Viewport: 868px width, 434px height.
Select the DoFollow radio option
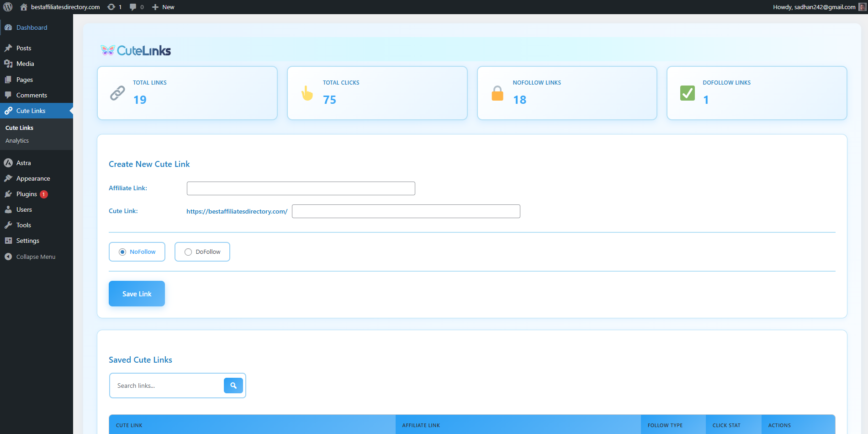point(188,252)
